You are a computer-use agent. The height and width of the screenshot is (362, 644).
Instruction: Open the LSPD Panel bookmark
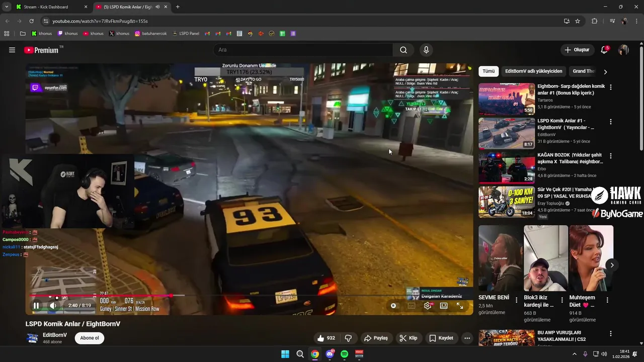pyautogui.click(x=186, y=34)
